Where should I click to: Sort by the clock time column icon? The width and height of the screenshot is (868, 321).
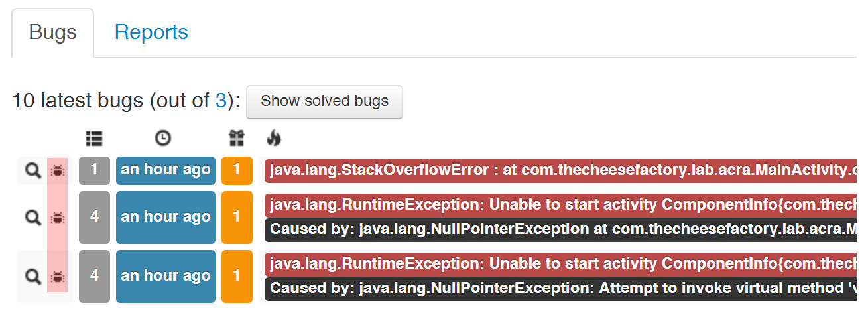coord(162,138)
